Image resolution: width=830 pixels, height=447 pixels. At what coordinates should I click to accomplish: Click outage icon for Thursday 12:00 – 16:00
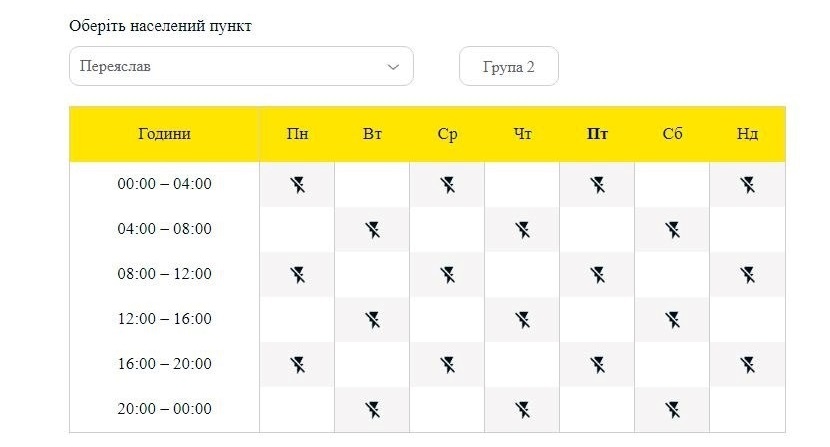(x=523, y=320)
